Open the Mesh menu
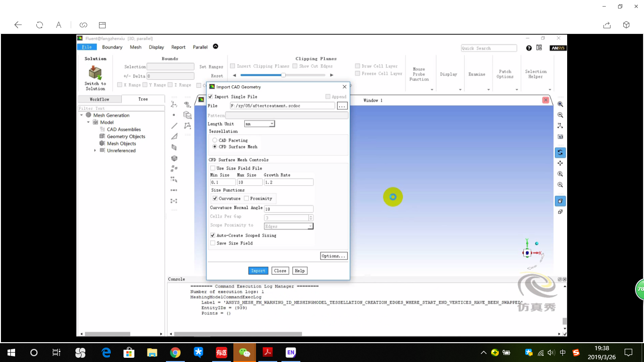 136,47
